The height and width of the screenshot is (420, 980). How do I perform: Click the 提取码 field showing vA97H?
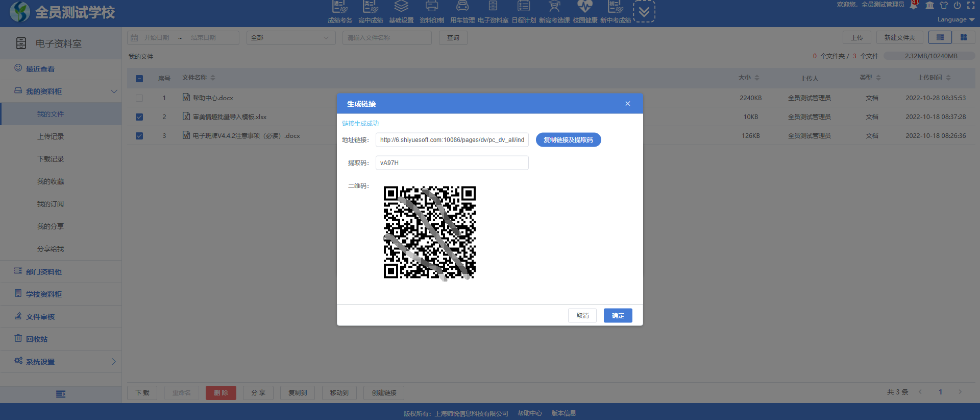coord(452,163)
